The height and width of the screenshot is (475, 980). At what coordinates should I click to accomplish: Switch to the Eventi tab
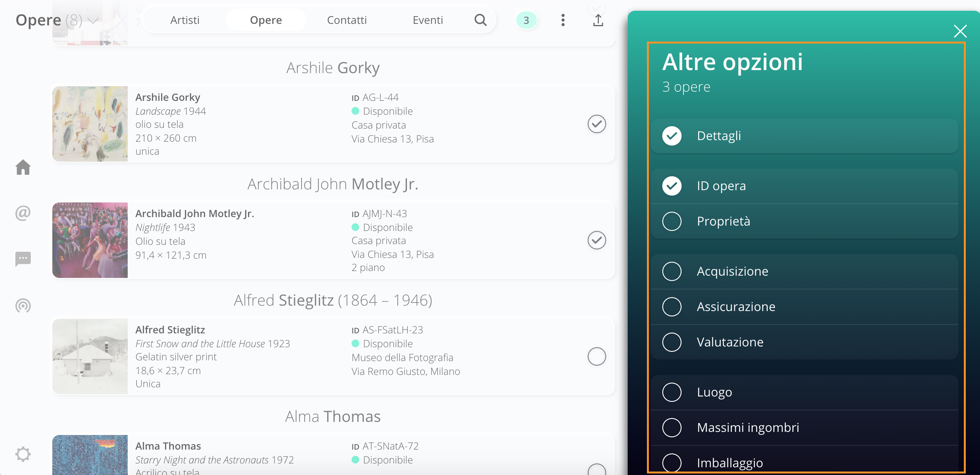[428, 20]
